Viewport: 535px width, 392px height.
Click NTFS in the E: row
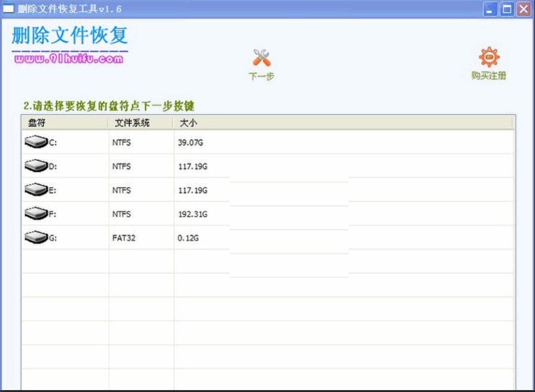(x=121, y=190)
